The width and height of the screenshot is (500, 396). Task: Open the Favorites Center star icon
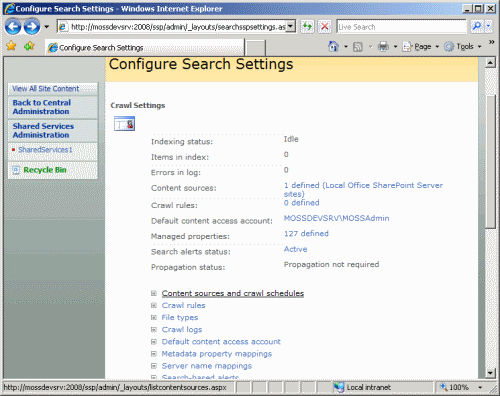click(x=11, y=46)
